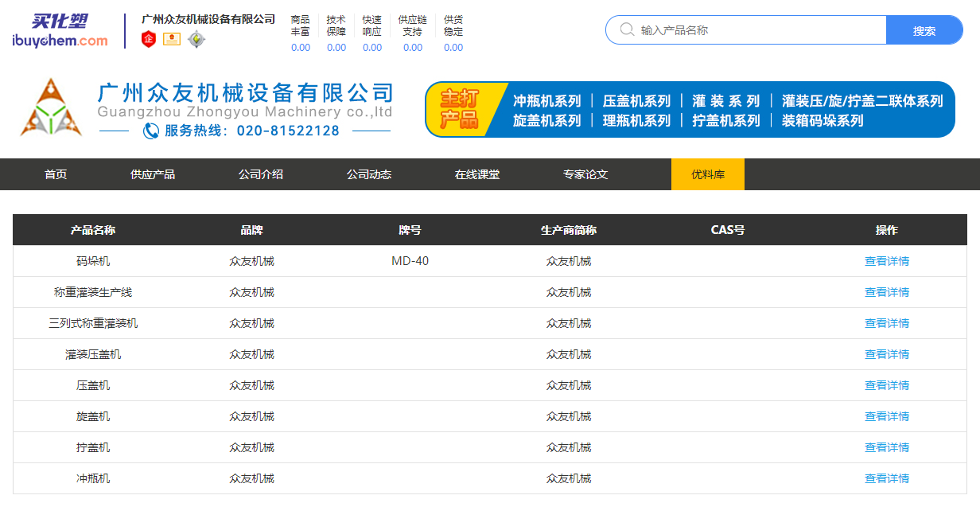Click 查看详情 for 三列式称重灌装机
The image size is (980, 507).
(887, 323)
